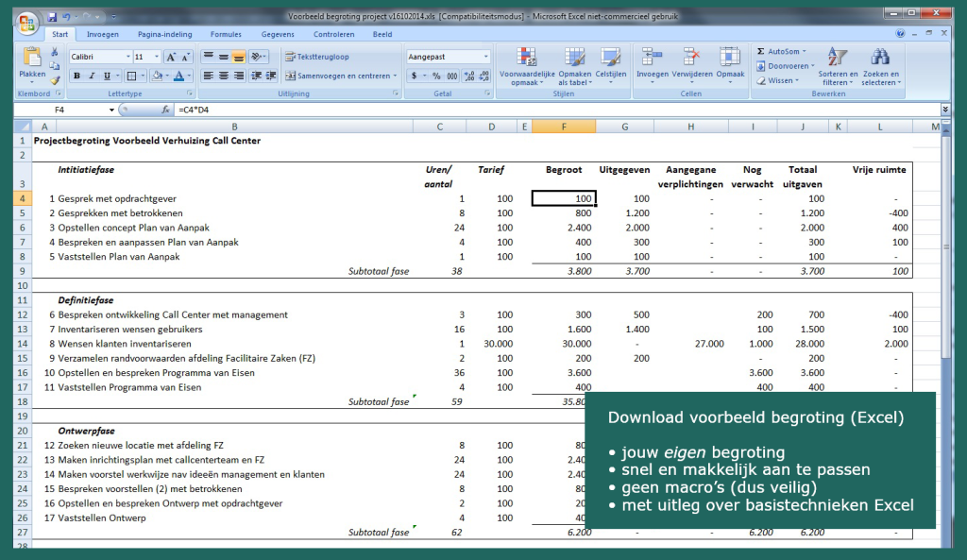Click the Increase Indent icon
Image resolution: width=967 pixels, height=560 pixels.
(270, 76)
